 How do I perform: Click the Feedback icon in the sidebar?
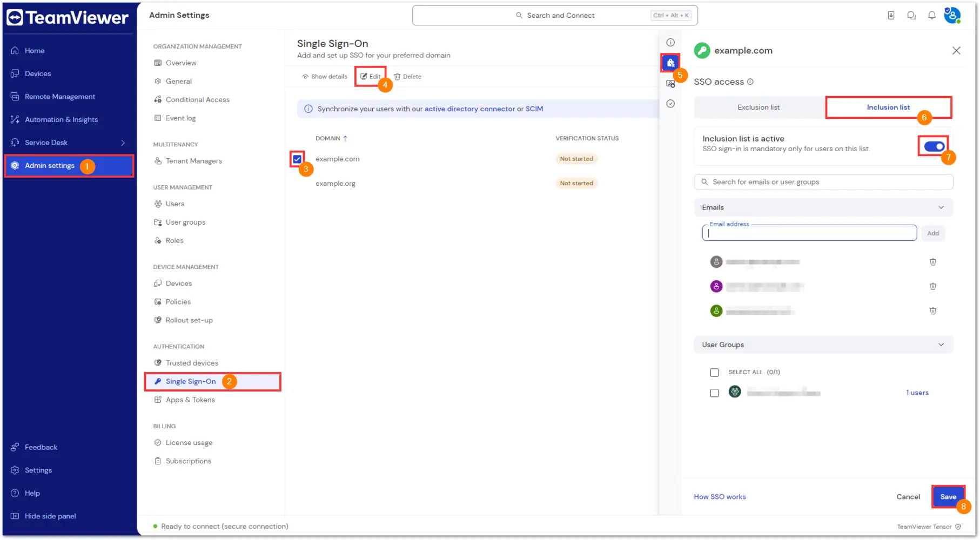[15, 447]
